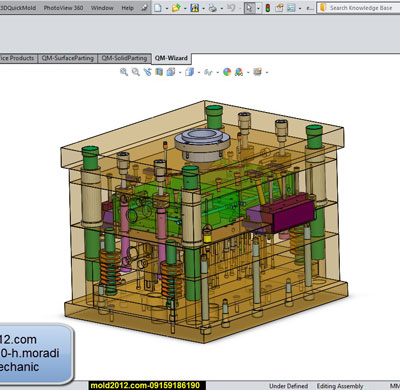This screenshot has height=390, width=400.
Task: Toggle the pushpin next to Help
Action: coord(144,8)
